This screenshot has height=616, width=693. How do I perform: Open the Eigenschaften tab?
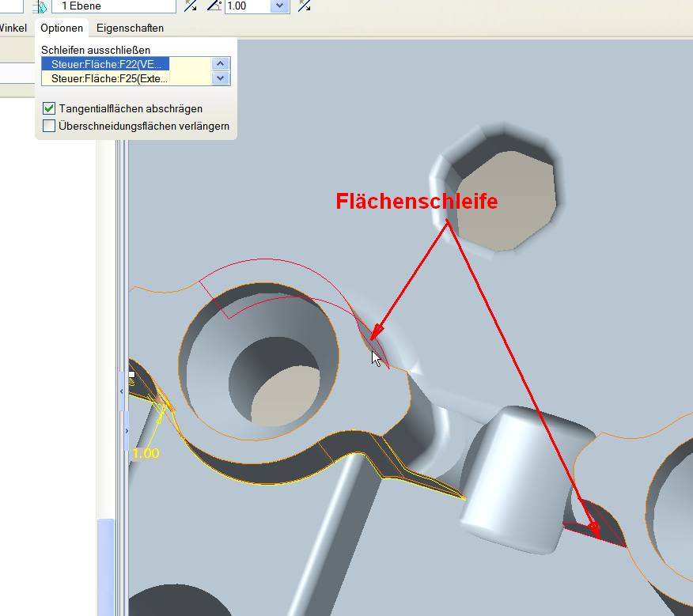pyautogui.click(x=130, y=28)
